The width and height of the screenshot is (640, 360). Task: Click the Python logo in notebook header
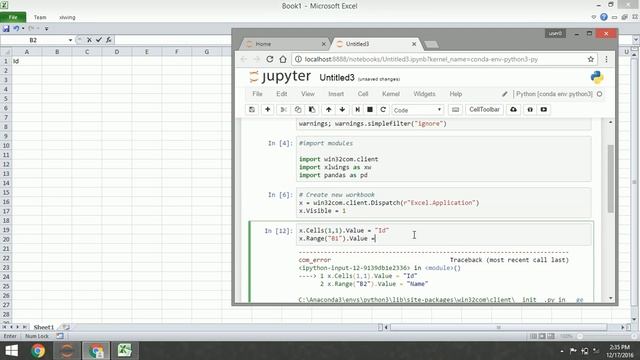click(597, 78)
